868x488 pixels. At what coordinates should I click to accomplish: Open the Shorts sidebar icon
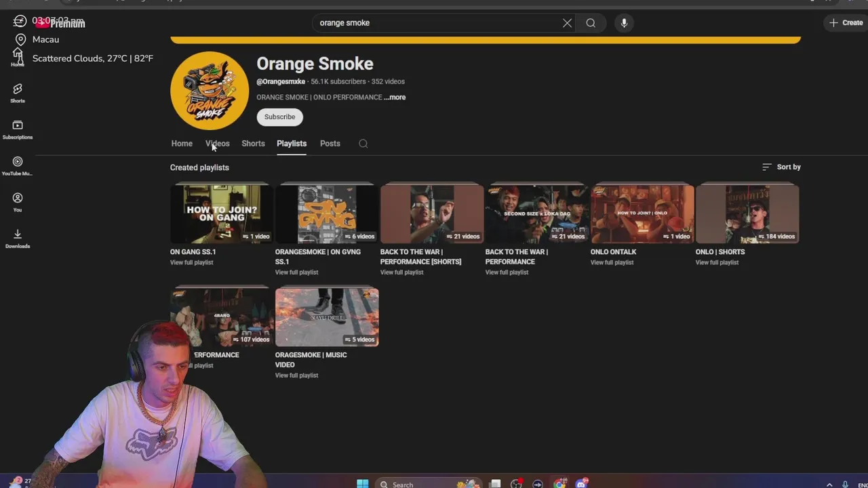click(x=18, y=94)
